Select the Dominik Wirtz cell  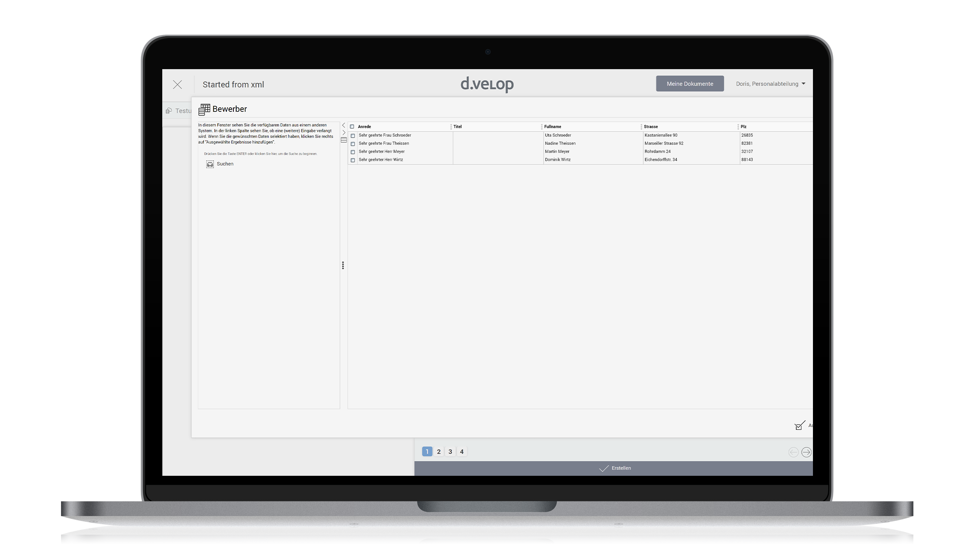(x=558, y=160)
